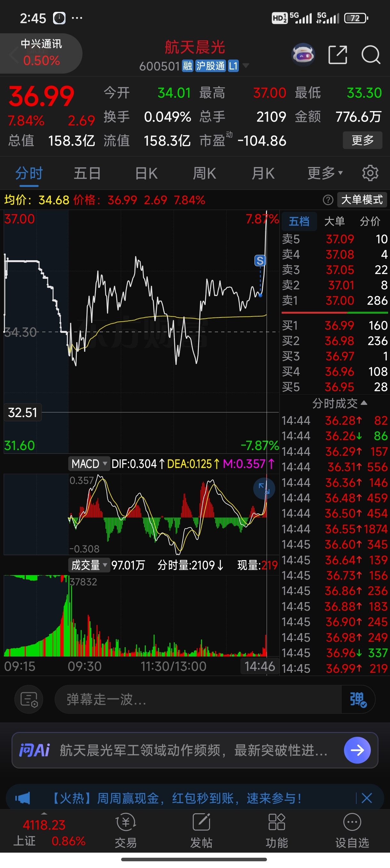Tap the L1 level tag
Image resolution: width=390 pixels, height=868 pixels.
coord(233,66)
